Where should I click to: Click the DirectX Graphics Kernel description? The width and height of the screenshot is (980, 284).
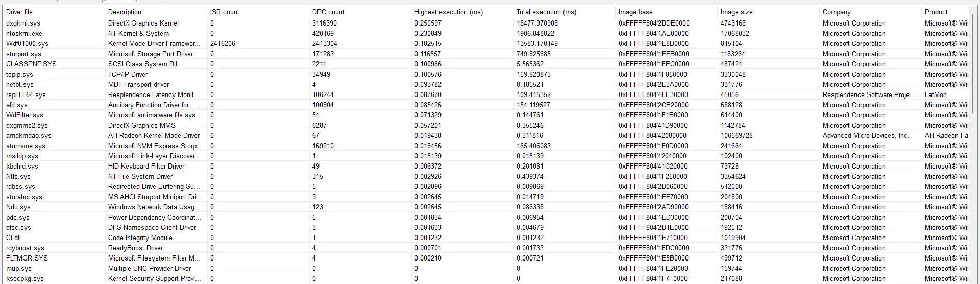tap(143, 23)
